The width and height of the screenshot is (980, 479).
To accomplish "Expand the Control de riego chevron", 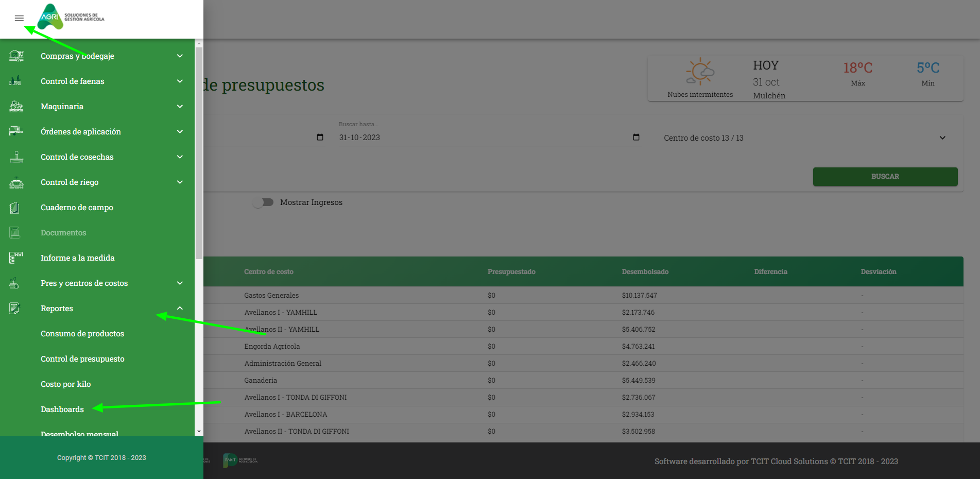I will pyautogui.click(x=180, y=182).
